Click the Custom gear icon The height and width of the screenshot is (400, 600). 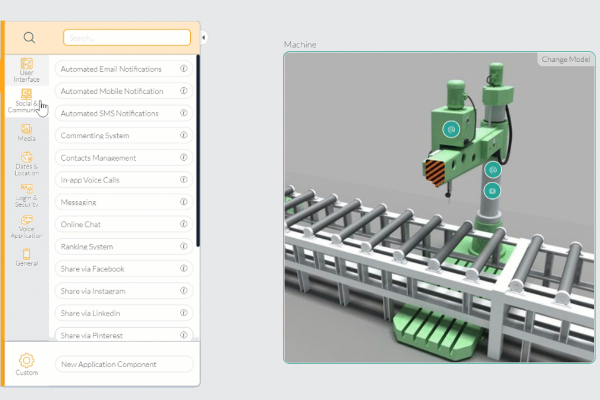pos(27,360)
